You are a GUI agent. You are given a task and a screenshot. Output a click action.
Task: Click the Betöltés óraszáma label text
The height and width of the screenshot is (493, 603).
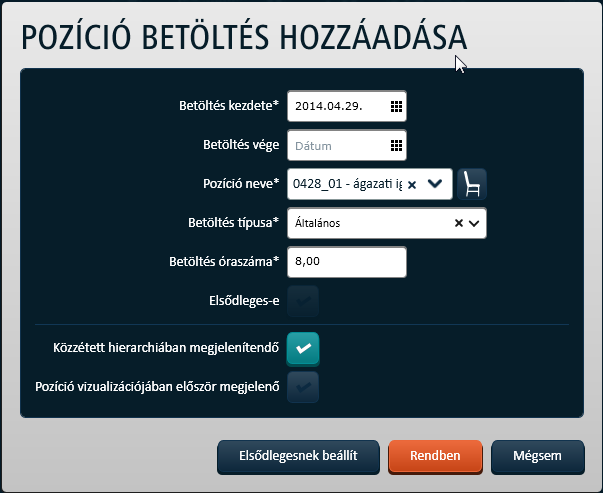pyautogui.click(x=224, y=262)
